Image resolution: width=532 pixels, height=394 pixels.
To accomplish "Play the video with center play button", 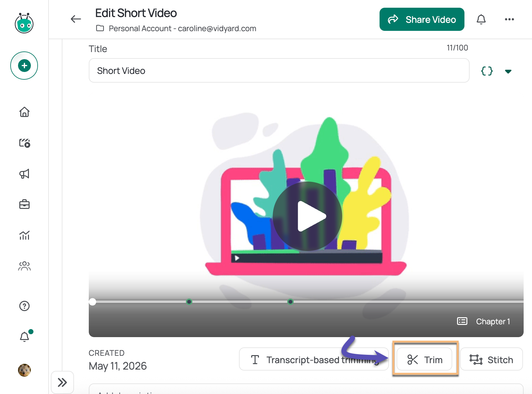I will (x=307, y=216).
